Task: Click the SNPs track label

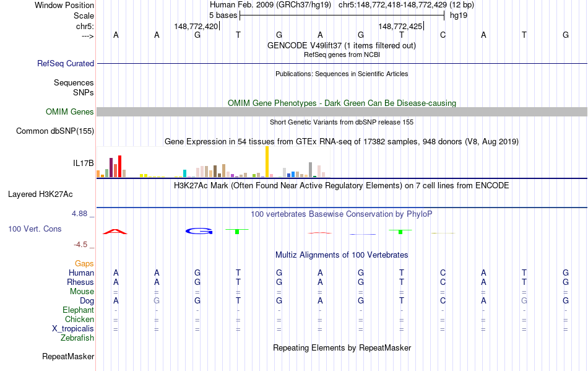Action: pos(84,92)
